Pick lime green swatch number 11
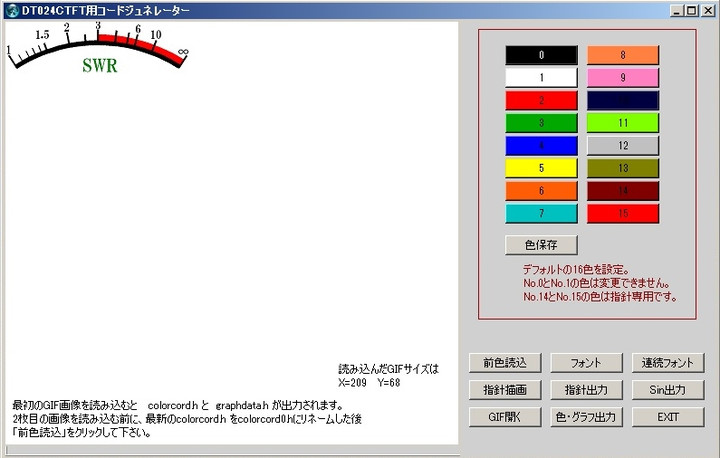 623,123
